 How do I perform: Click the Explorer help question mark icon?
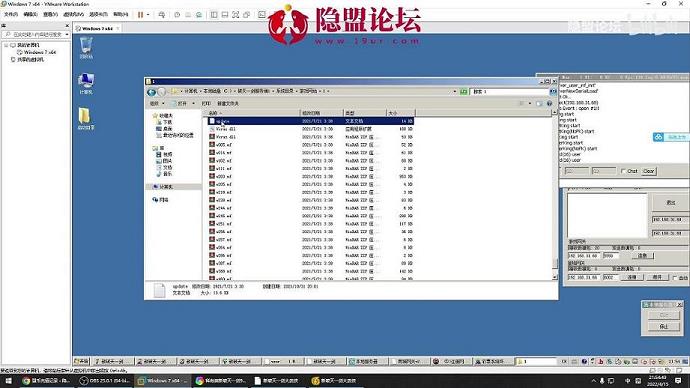(x=549, y=103)
